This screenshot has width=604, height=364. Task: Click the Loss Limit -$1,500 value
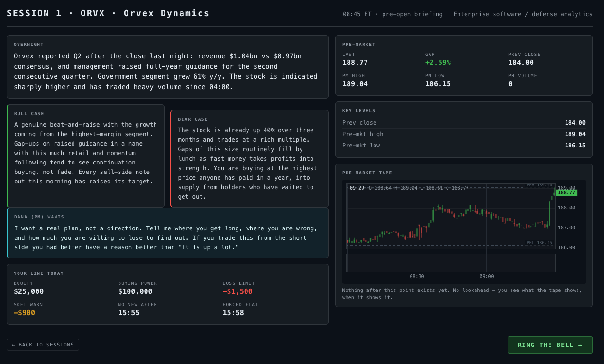tap(238, 291)
